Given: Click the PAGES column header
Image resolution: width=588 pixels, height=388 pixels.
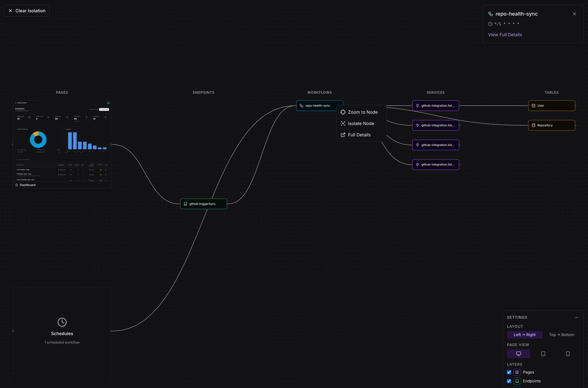Looking at the screenshot, I should (x=62, y=93).
